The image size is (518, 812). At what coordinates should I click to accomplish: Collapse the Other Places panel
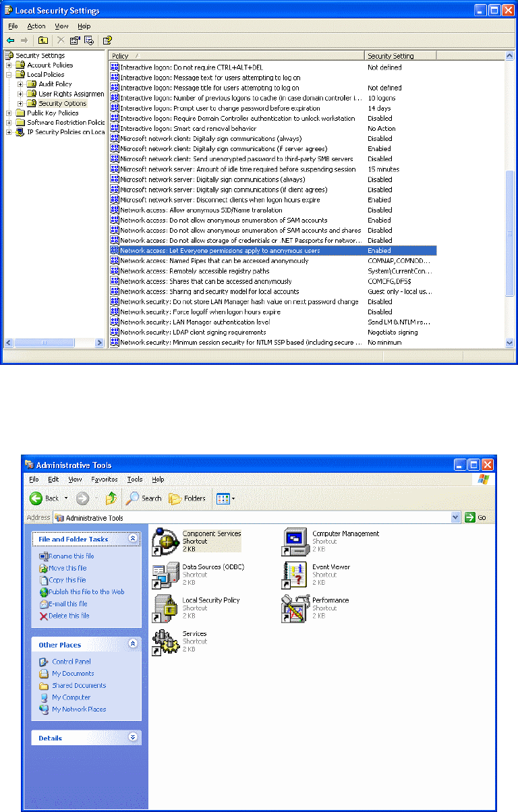133,645
